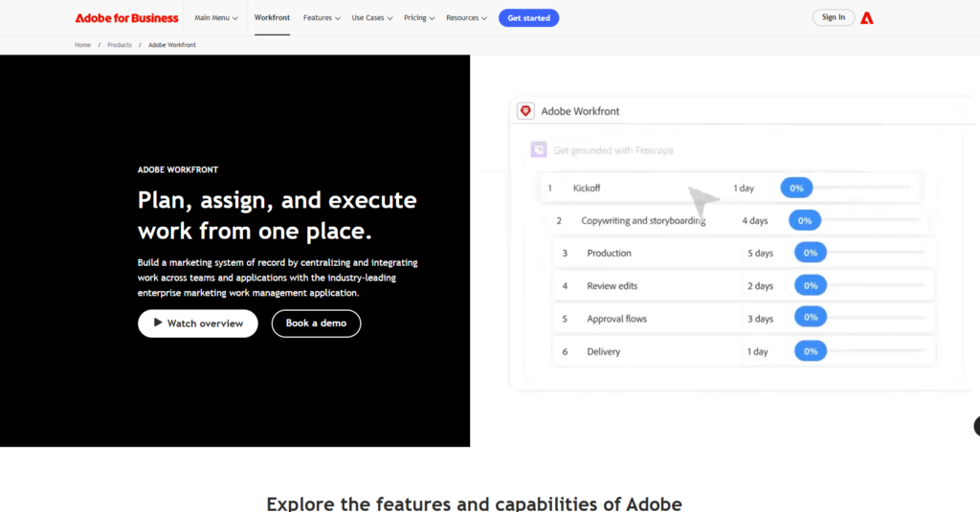
Task: Click the gray cursor arrow graphic
Action: click(x=703, y=202)
